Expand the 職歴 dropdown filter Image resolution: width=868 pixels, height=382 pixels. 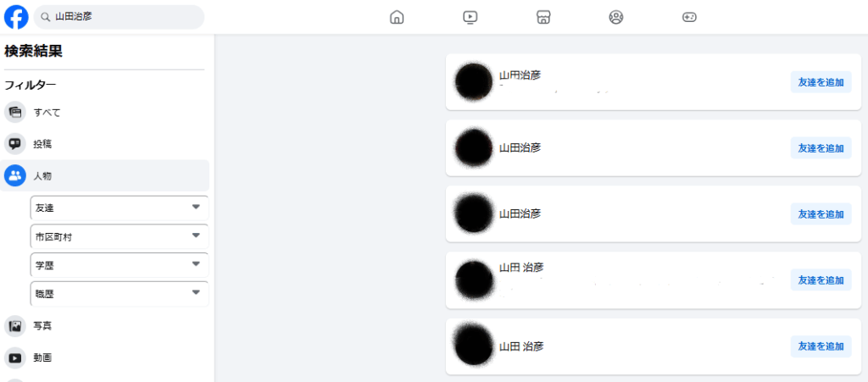(120, 294)
